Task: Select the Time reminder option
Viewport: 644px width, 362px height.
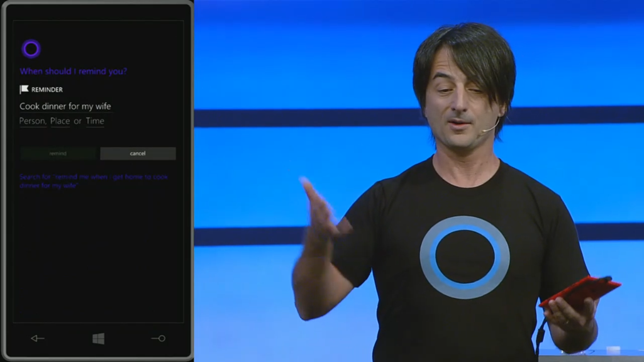Action: click(x=95, y=121)
